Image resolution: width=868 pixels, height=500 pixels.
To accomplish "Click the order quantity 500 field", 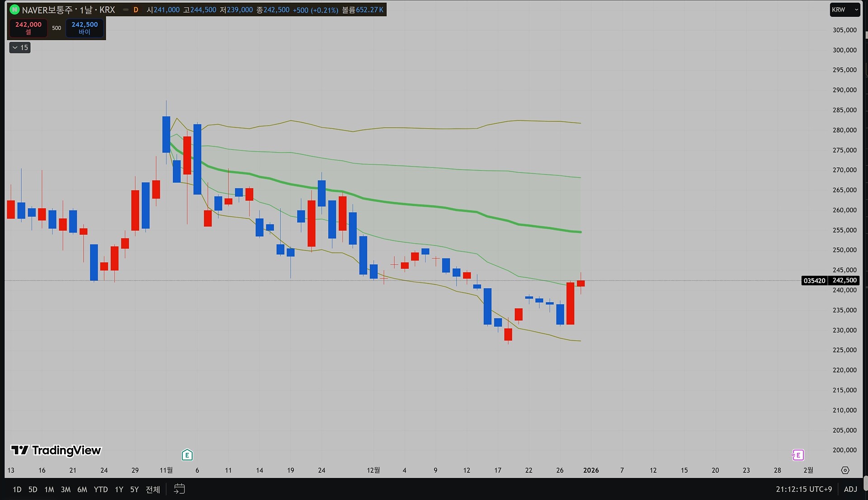I will coord(57,28).
